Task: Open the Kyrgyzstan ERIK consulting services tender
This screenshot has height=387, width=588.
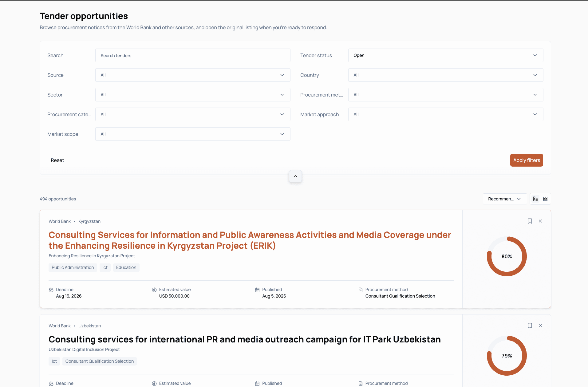Action: [250, 240]
